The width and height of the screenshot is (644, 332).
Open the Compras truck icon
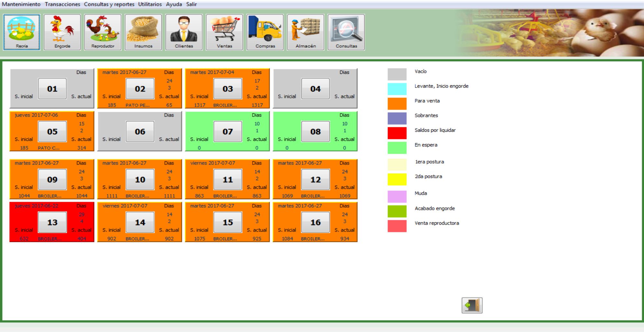tap(265, 32)
